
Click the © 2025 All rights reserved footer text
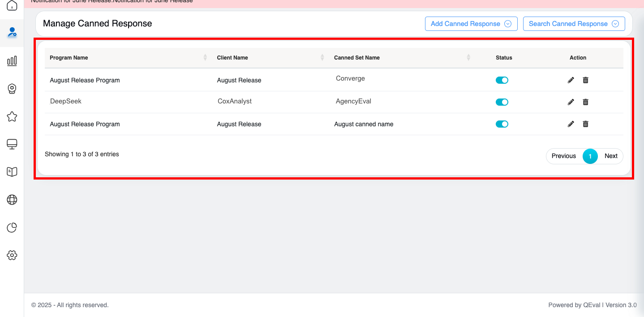[70, 305]
